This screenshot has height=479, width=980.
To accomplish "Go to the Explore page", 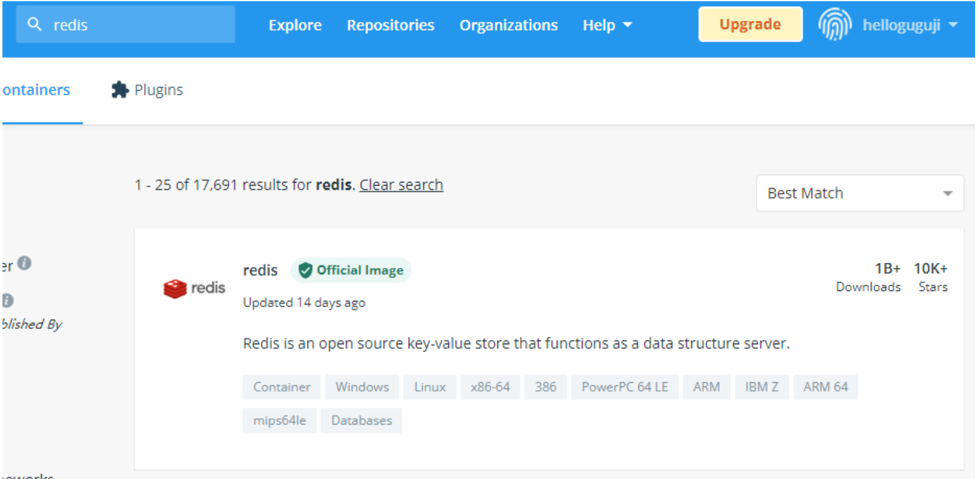I will click(295, 25).
